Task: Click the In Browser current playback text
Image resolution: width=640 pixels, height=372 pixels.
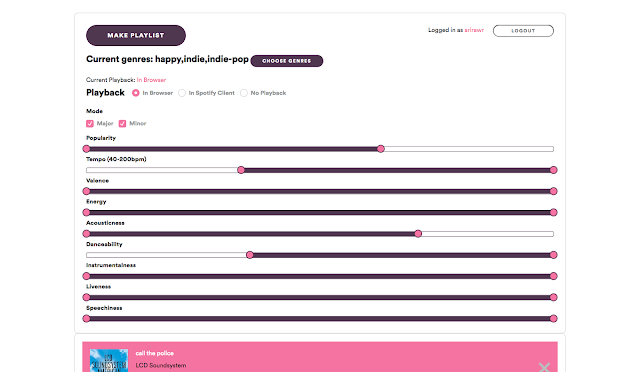Action: 151,80
